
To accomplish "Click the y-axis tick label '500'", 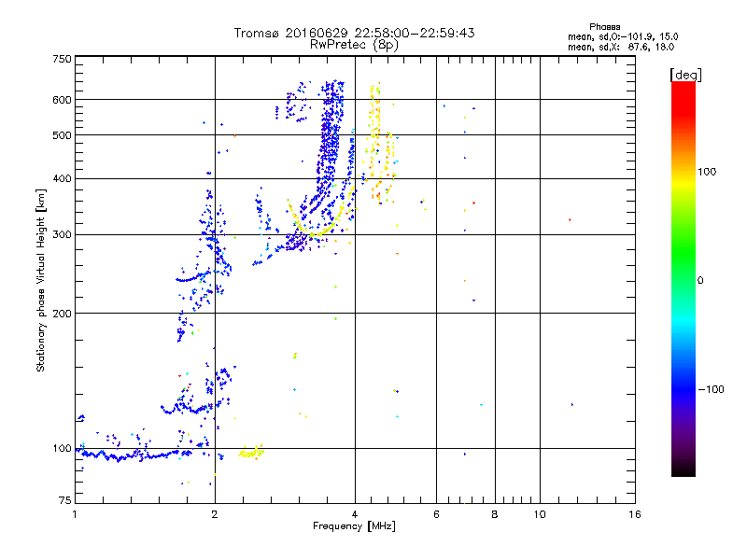I will pyautogui.click(x=62, y=135).
